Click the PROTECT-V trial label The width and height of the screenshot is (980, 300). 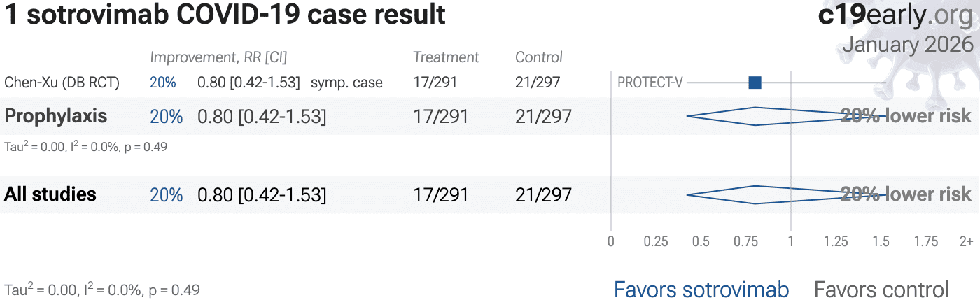pyautogui.click(x=650, y=83)
